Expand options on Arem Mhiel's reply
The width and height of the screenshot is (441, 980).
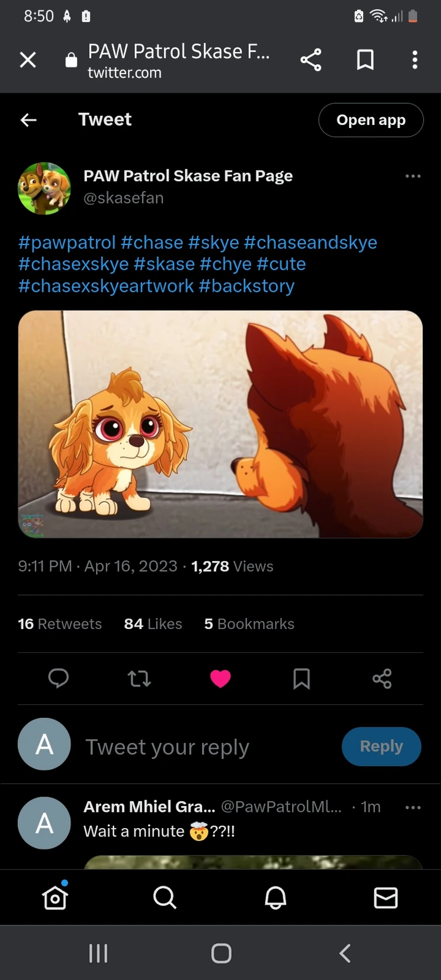pyautogui.click(x=413, y=807)
